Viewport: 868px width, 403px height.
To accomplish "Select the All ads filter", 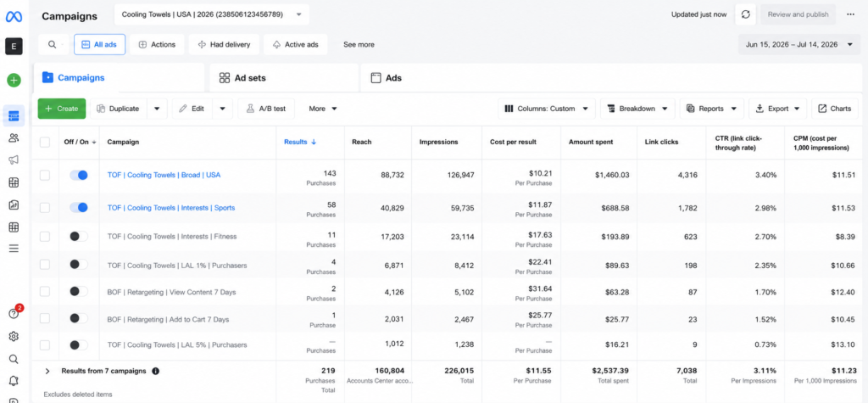I will click(100, 44).
